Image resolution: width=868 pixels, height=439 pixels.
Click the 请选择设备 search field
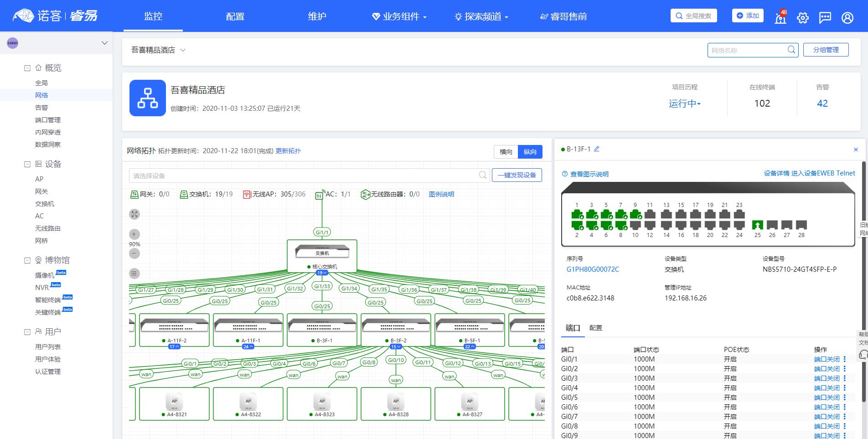tap(305, 176)
